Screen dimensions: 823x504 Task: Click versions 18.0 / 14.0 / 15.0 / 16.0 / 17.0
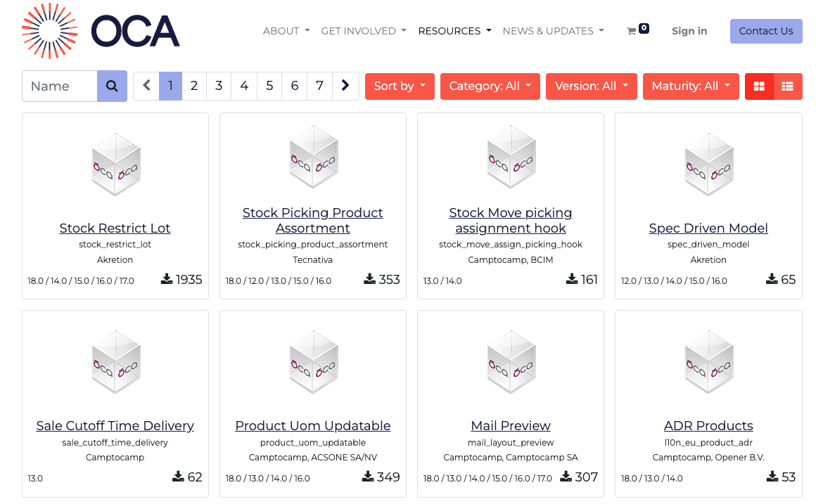tap(81, 281)
